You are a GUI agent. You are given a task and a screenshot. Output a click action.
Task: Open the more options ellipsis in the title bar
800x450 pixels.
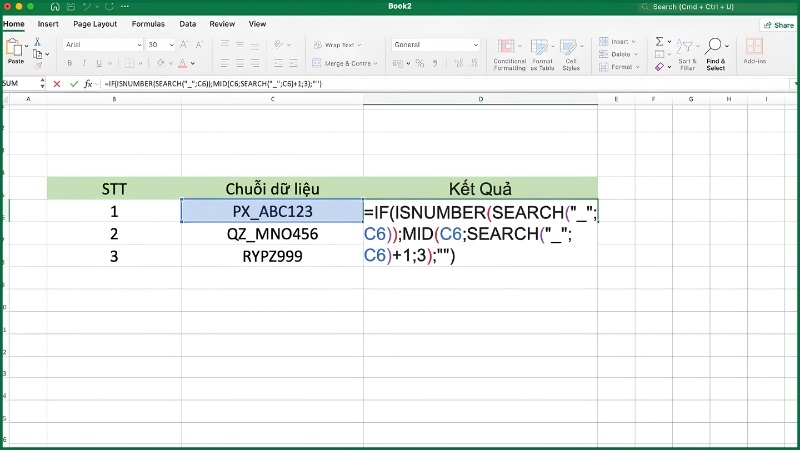[125, 7]
